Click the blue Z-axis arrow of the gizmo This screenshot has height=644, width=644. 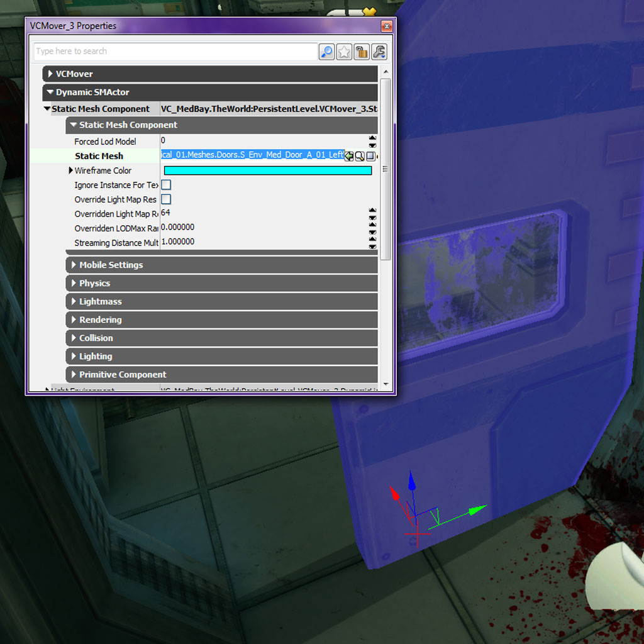(411, 481)
